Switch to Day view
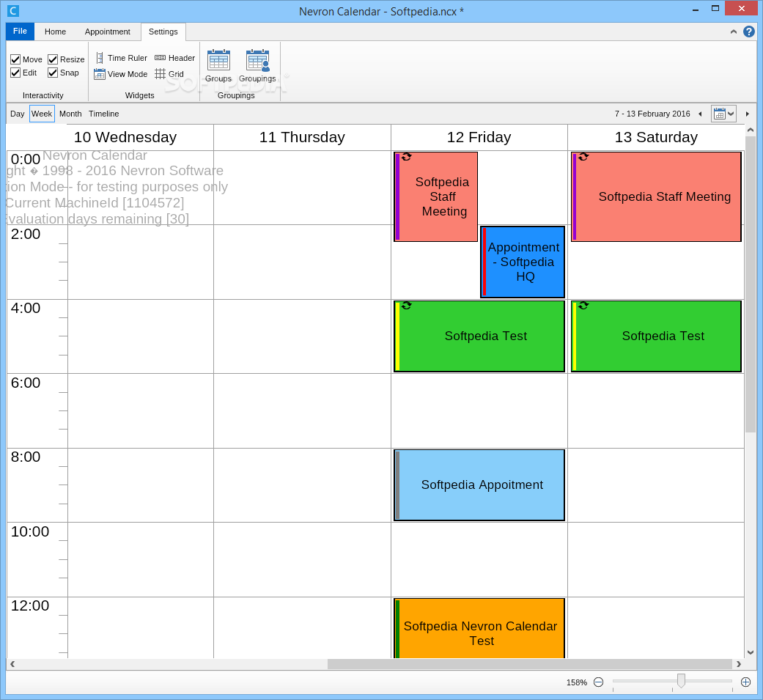763x700 pixels. coord(18,114)
